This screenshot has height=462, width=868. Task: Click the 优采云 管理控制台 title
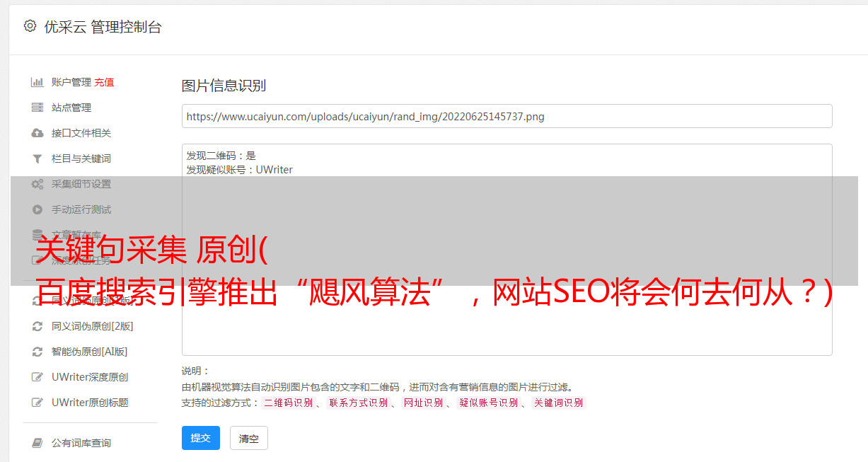pos(103,27)
